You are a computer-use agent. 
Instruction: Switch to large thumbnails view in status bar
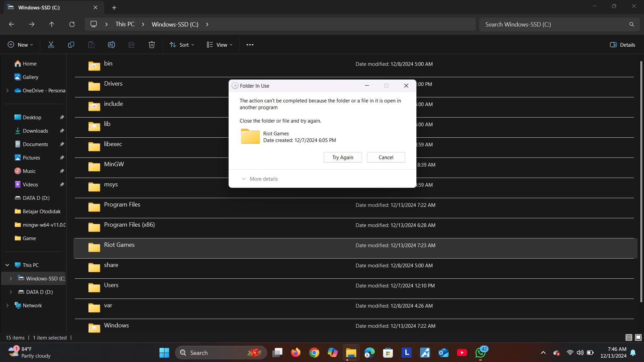tap(638, 337)
